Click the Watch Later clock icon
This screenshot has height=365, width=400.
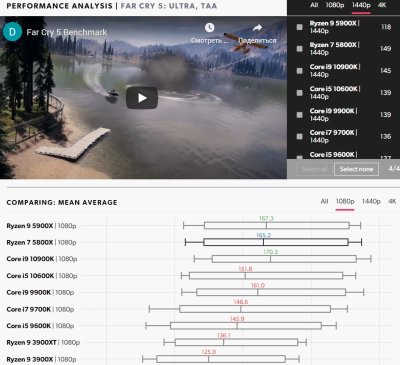click(210, 28)
